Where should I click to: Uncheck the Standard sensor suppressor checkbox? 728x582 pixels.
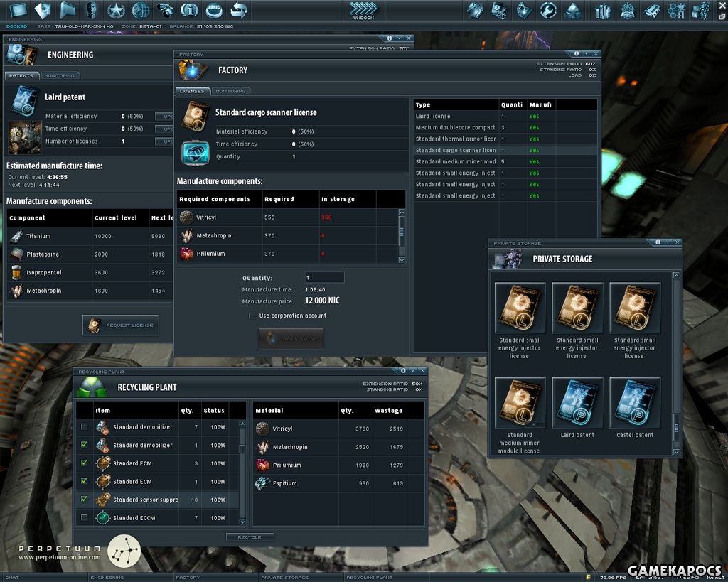point(84,500)
